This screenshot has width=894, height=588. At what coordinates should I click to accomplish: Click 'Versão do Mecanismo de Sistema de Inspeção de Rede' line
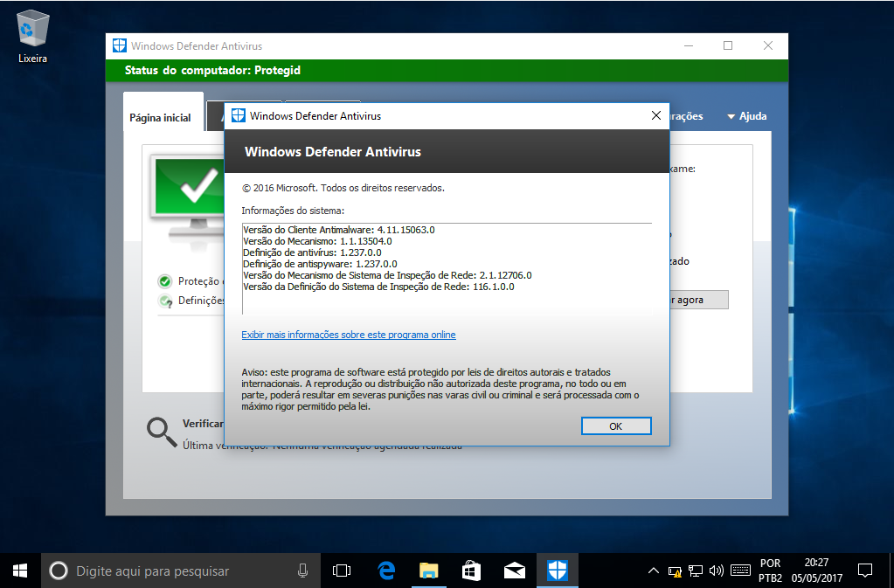tap(387, 276)
